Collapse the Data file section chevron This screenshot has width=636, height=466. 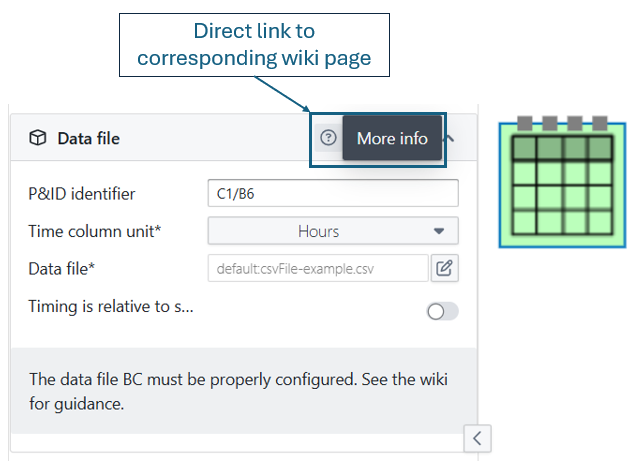pyautogui.click(x=450, y=138)
